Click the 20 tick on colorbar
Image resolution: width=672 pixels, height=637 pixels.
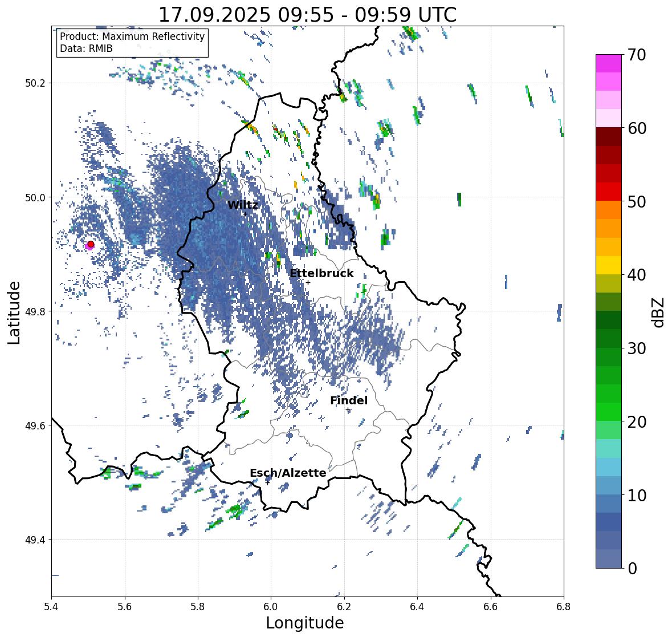click(x=637, y=421)
